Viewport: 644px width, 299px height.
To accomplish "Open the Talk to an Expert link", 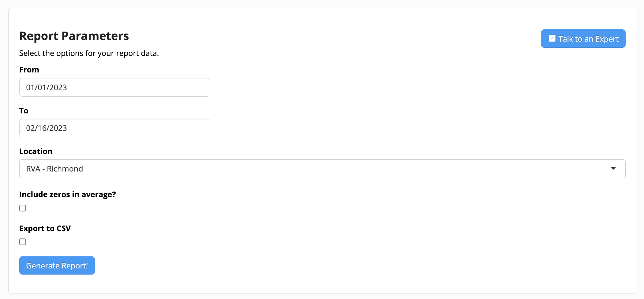I will tap(583, 39).
